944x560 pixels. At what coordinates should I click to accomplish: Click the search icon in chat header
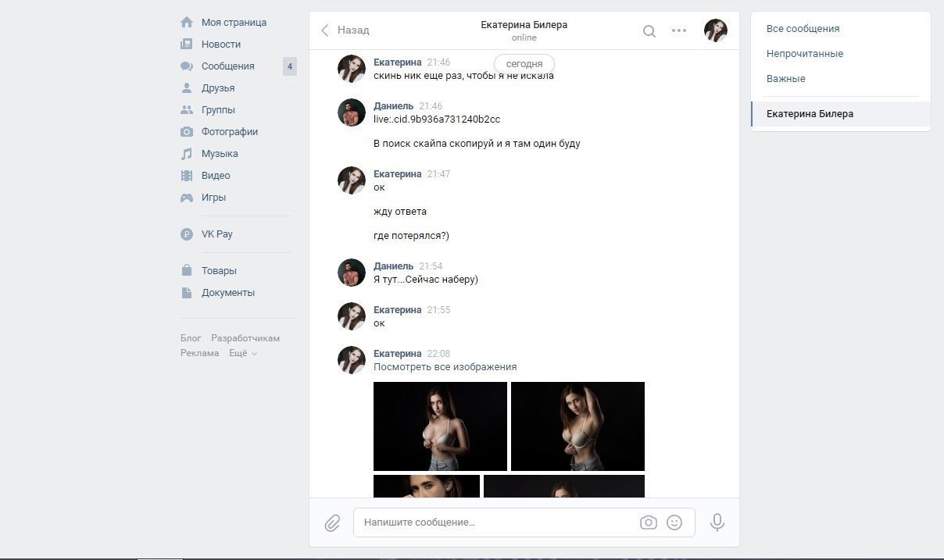click(649, 31)
